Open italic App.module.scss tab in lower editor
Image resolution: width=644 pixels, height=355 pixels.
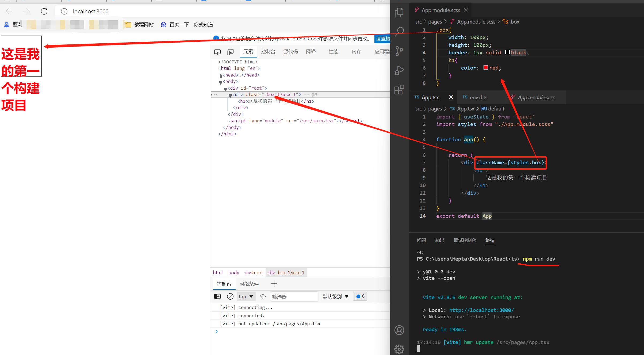tap(536, 97)
